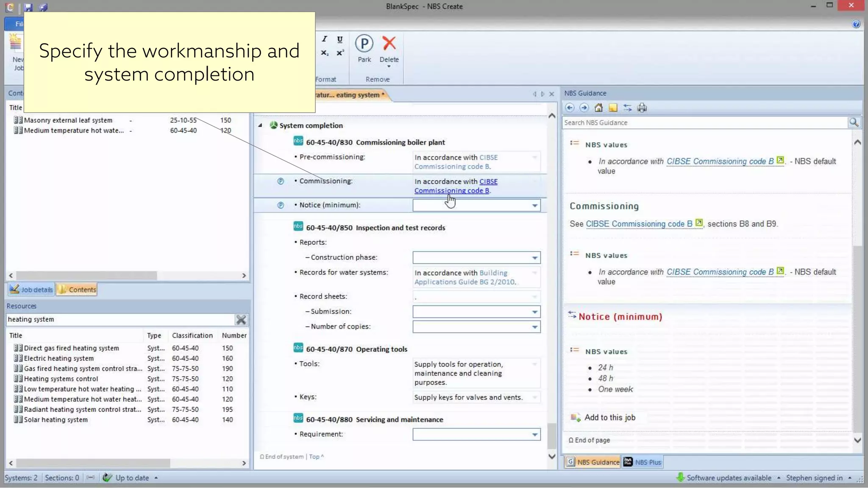Click the Park ribbon icon
The height and width of the screenshot is (488, 868).
point(364,44)
